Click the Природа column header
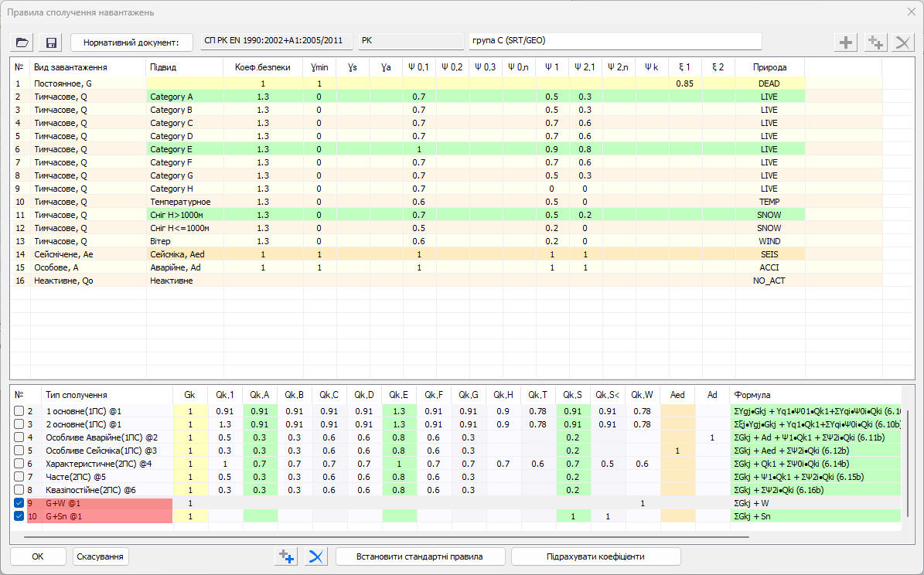This screenshot has height=575, width=924. pos(769,67)
